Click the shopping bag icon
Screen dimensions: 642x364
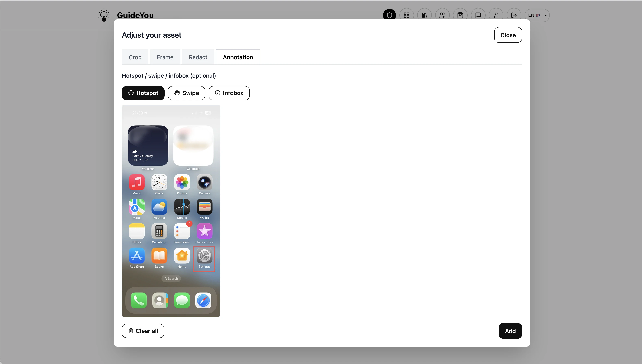click(x=460, y=15)
